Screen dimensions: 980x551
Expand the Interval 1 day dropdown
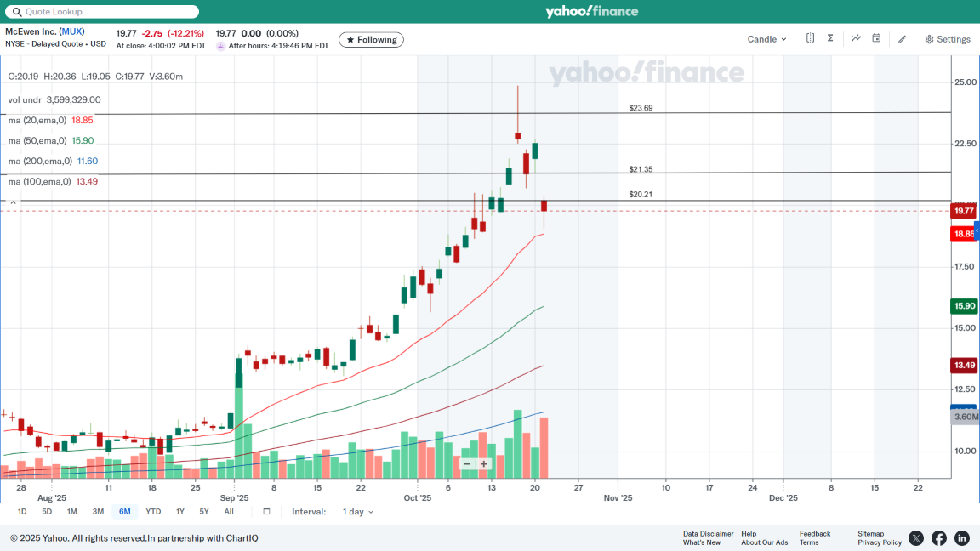[x=357, y=512]
